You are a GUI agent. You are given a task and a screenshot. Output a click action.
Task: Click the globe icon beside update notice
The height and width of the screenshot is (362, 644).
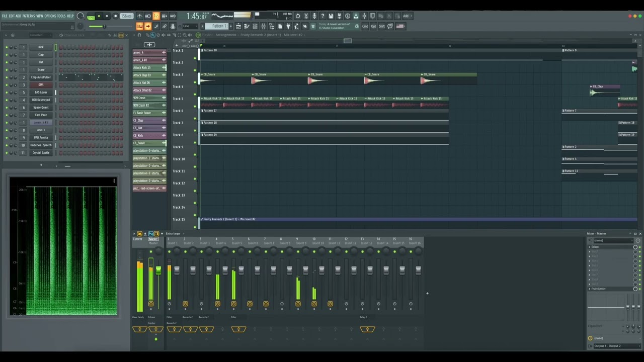click(357, 26)
